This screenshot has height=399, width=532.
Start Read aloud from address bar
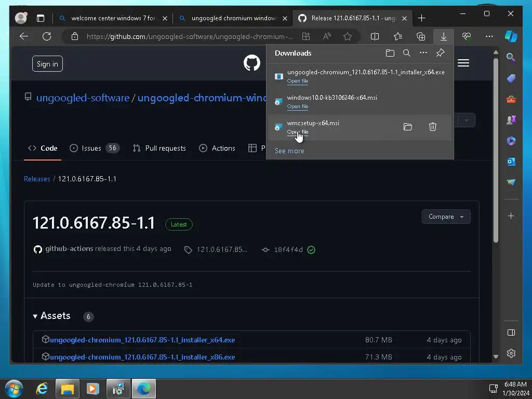[x=327, y=36]
